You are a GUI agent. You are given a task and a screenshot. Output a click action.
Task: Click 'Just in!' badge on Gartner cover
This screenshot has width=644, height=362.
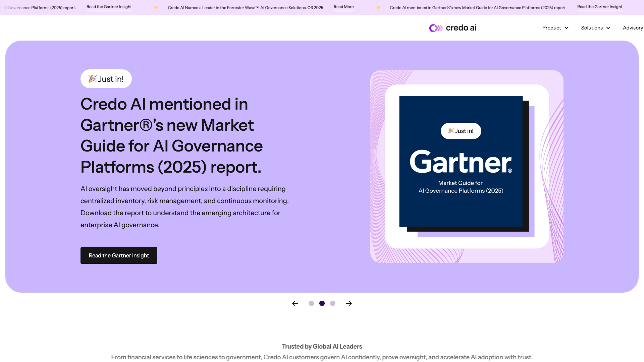461,131
